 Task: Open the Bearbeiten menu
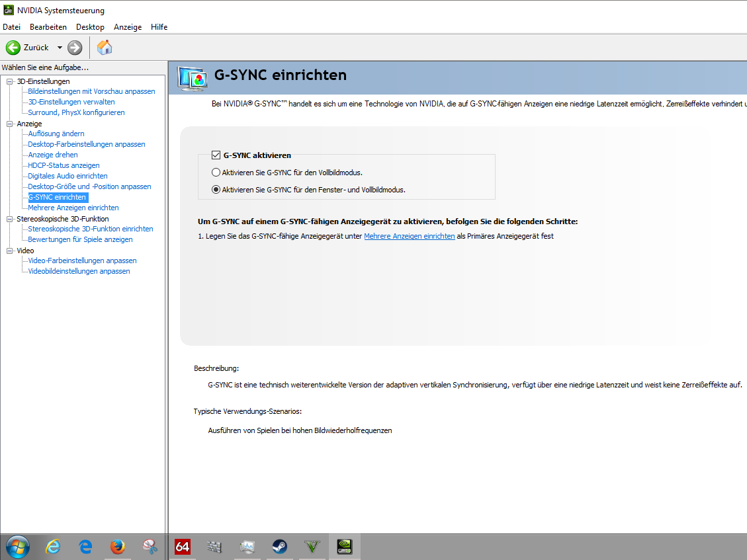coord(48,27)
